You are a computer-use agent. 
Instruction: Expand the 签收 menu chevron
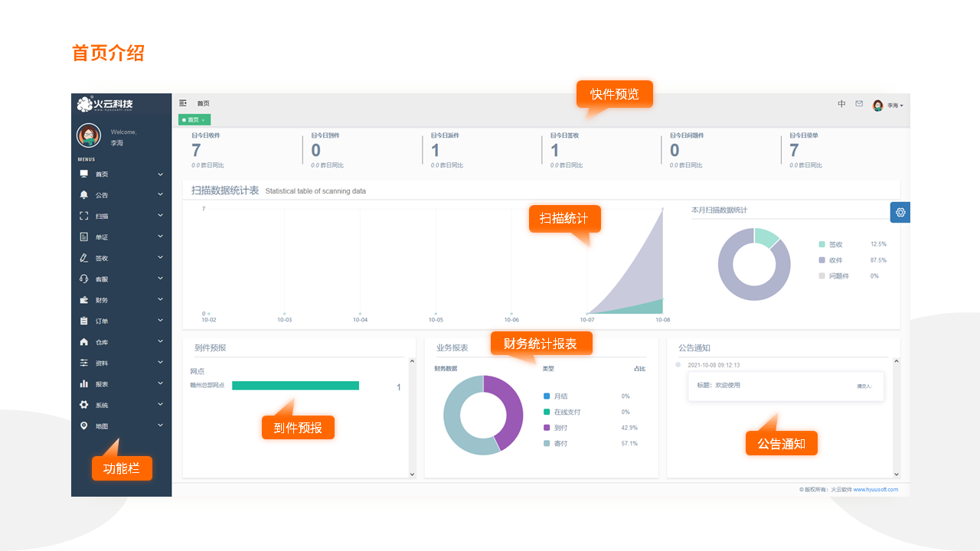[x=161, y=258]
